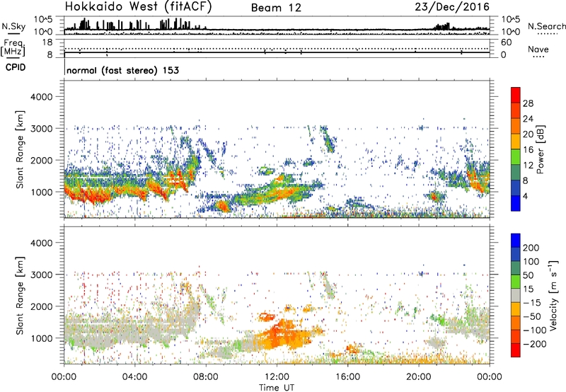Click noise spikes near 01:00 in N.Sky panel
Image resolution: width=566 pixels, height=392 pixels.
[x=83, y=24]
